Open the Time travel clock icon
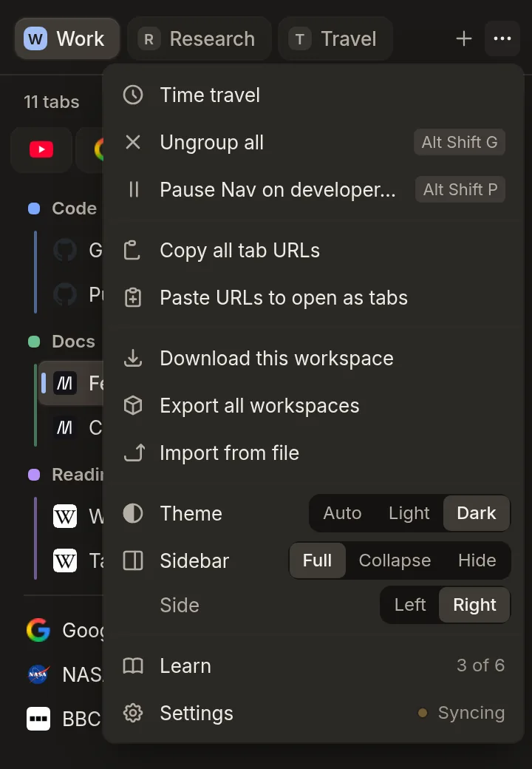This screenshot has width=532, height=769. pyautogui.click(x=133, y=95)
